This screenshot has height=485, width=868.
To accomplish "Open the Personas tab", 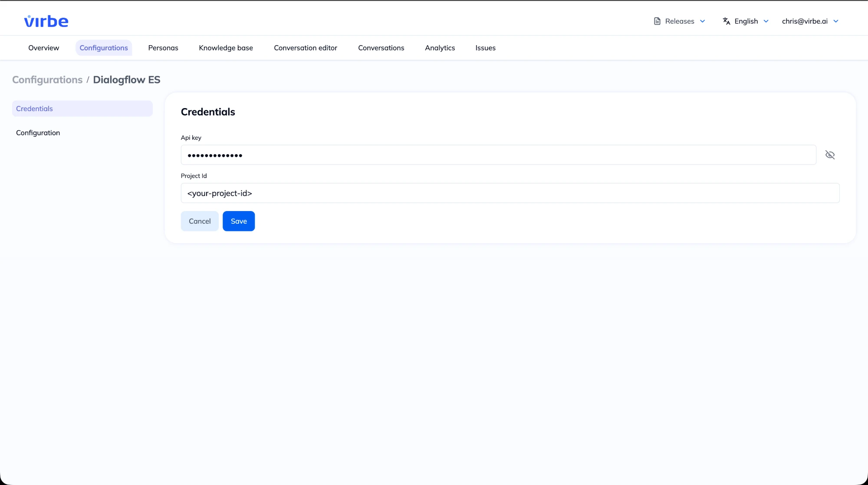I will pyautogui.click(x=163, y=48).
